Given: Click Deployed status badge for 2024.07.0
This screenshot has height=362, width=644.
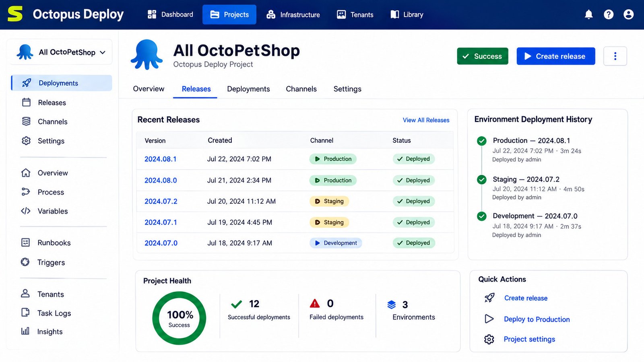Looking at the screenshot, I should point(413,243).
